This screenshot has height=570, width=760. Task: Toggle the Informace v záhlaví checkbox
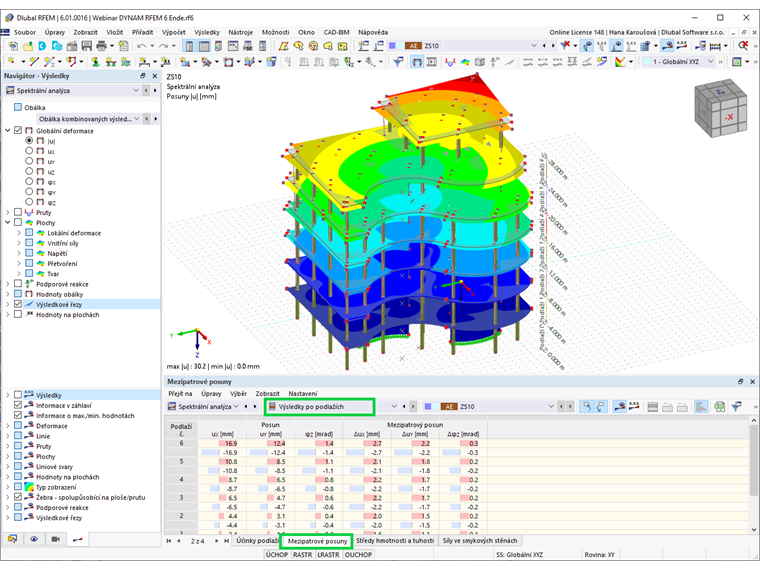[x=18, y=405]
